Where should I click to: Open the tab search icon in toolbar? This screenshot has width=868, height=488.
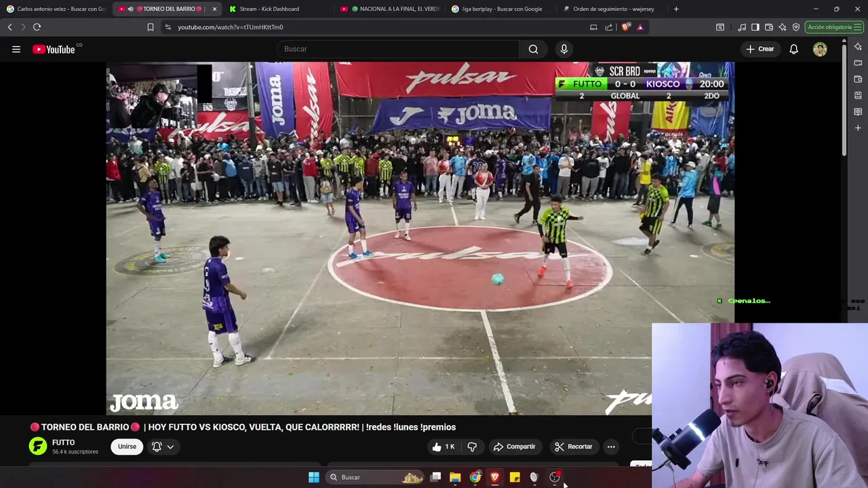click(x=719, y=27)
